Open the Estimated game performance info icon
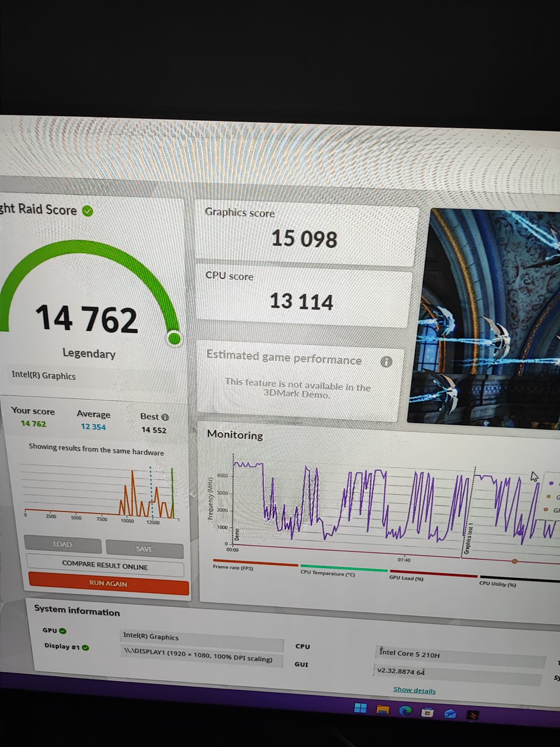Screen dimensions: 560x747 coord(386,362)
